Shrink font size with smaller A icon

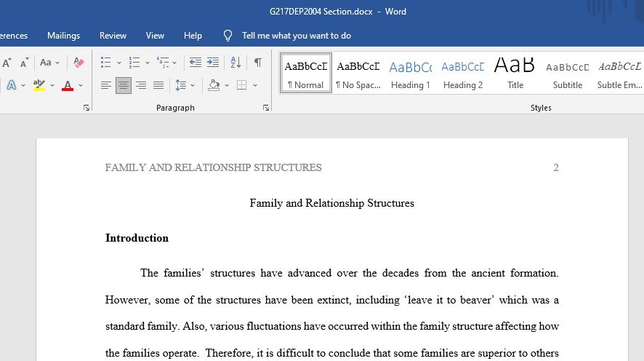(24, 63)
